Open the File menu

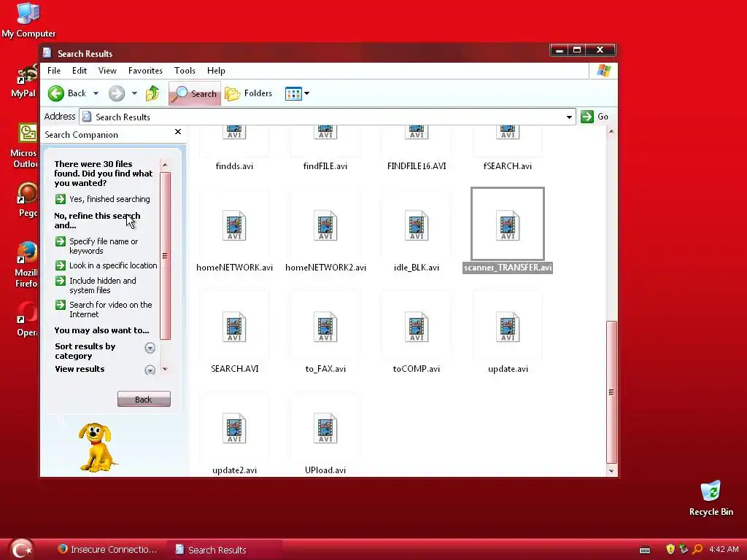point(54,71)
